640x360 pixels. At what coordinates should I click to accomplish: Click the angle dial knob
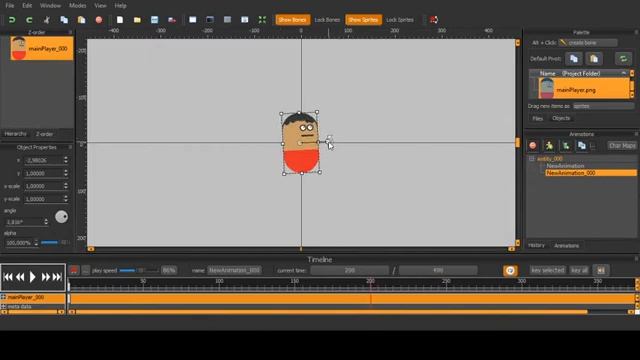point(62,217)
